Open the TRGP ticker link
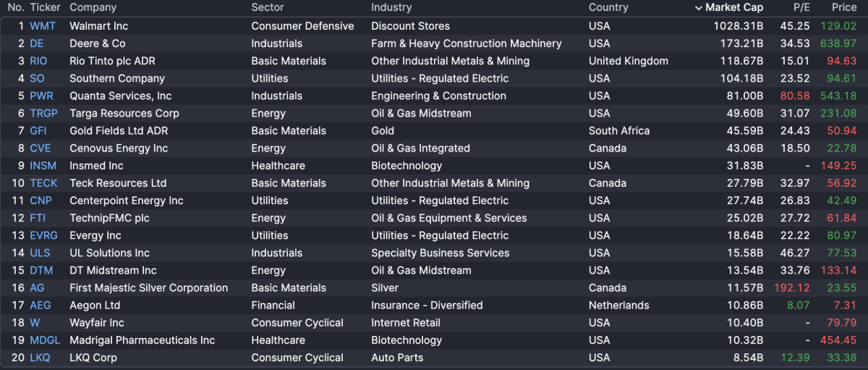Screen dimensions: 868x370 pos(43,113)
